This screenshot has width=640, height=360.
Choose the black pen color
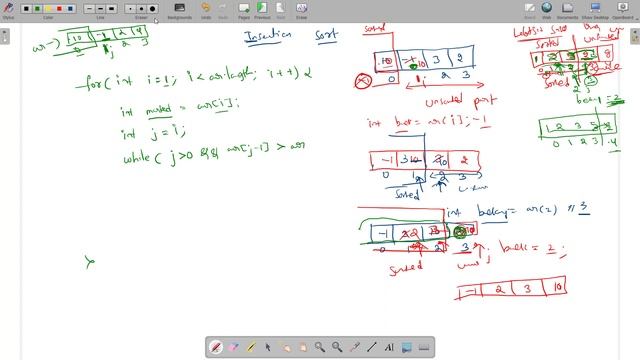[x=26, y=8]
